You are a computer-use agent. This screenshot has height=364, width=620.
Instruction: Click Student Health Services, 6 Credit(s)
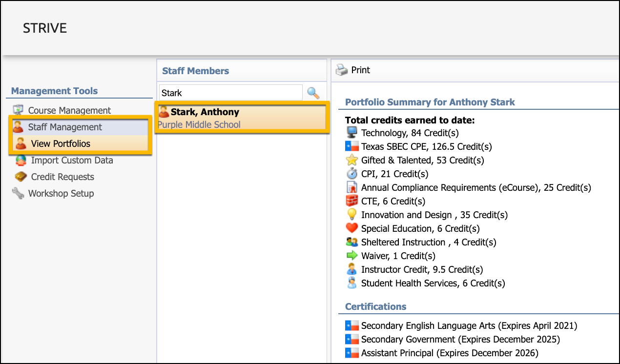[433, 283]
